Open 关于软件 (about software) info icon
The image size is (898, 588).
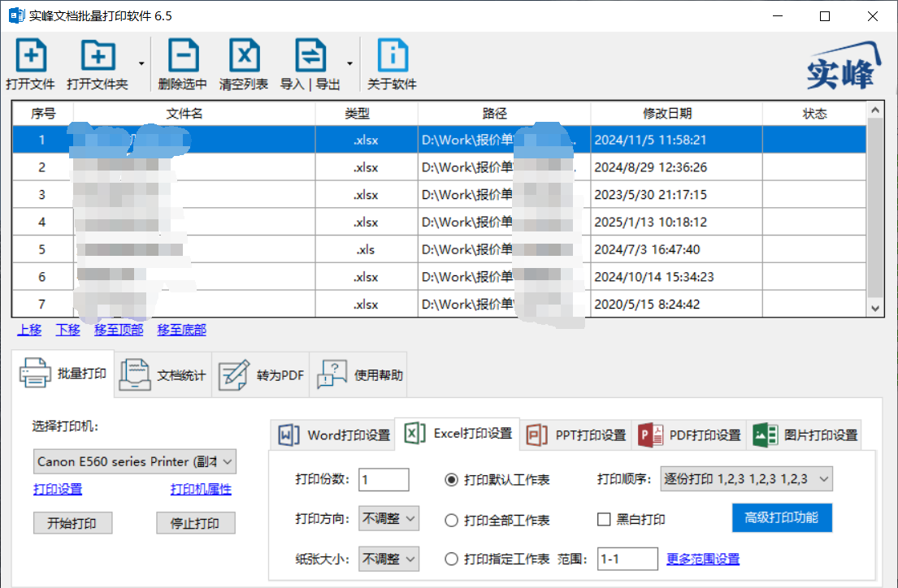pyautogui.click(x=393, y=55)
